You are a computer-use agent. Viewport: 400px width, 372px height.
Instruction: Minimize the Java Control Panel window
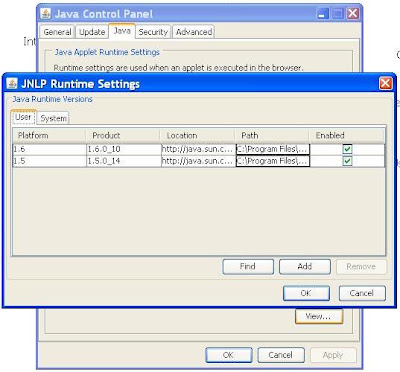322,14
